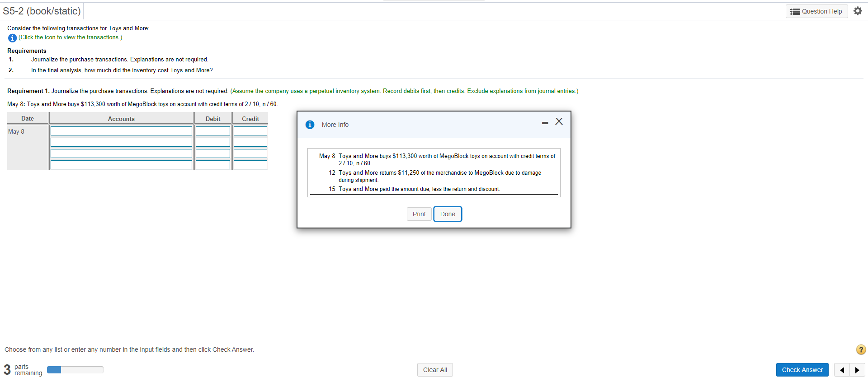Select the third Accounts row field
This screenshot has width=868, height=377.
121,154
